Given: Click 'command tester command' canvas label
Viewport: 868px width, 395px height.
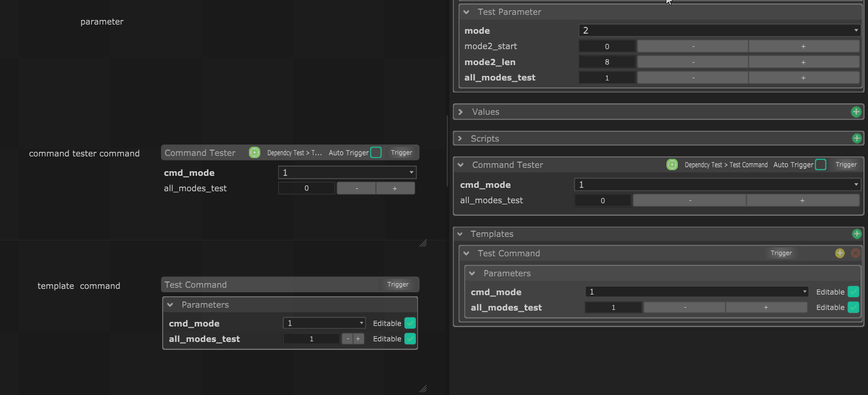Looking at the screenshot, I should tap(85, 153).
